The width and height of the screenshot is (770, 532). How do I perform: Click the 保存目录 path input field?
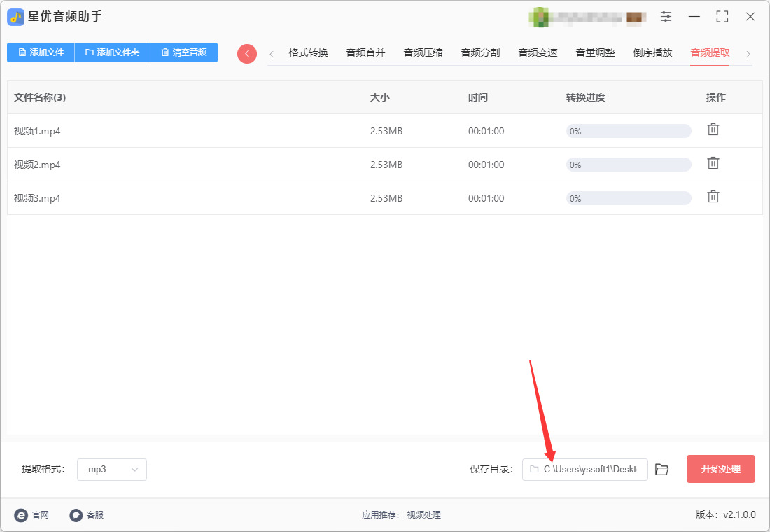pos(585,470)
